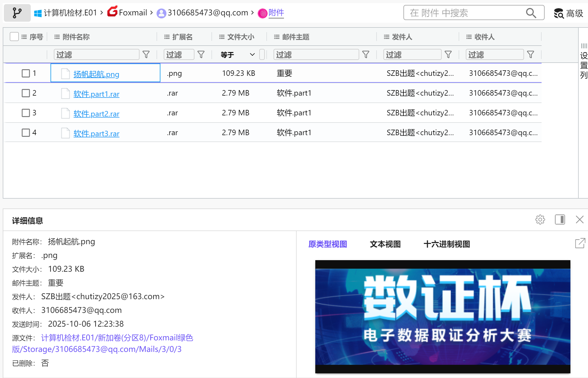Open the 附件名称 column header menu
The width and height of the screenshot is (588, 378).
pos(57,37)
